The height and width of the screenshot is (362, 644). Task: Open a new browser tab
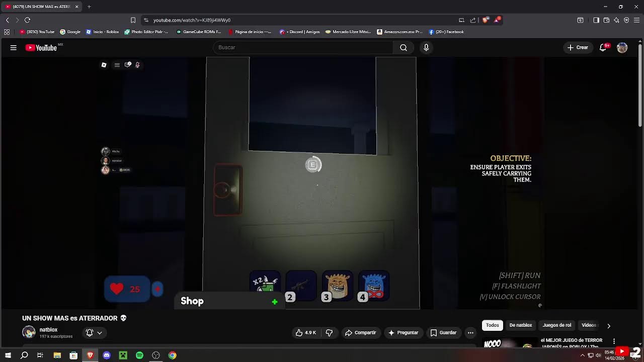coord(89,7)
